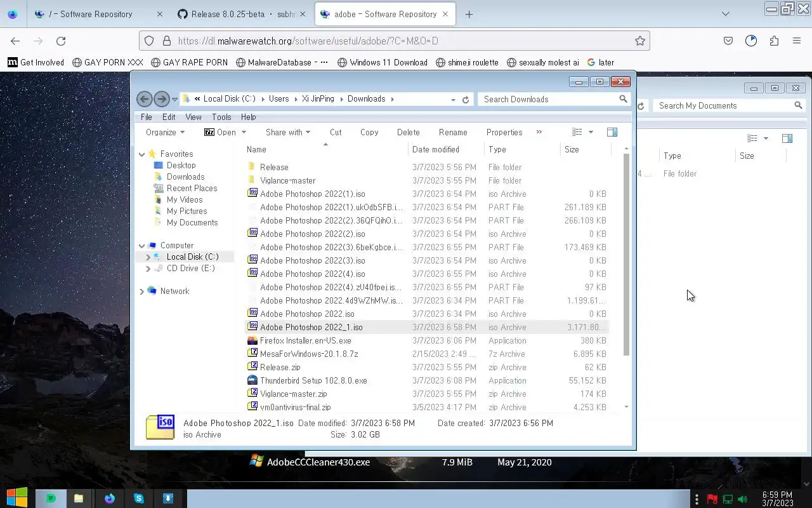Open the Firefox hamburger menu
The height and width of the screenshot is (508, 812).
(797, 41)
